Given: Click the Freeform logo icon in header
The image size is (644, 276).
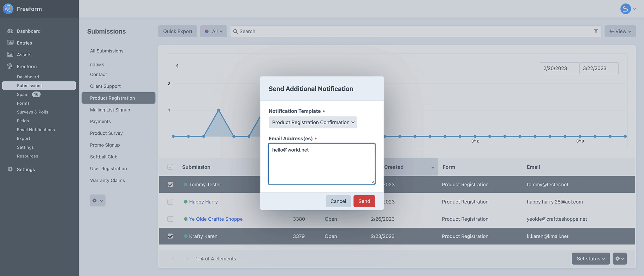Looking at the screenshot, I should click(x=8, y=9).
